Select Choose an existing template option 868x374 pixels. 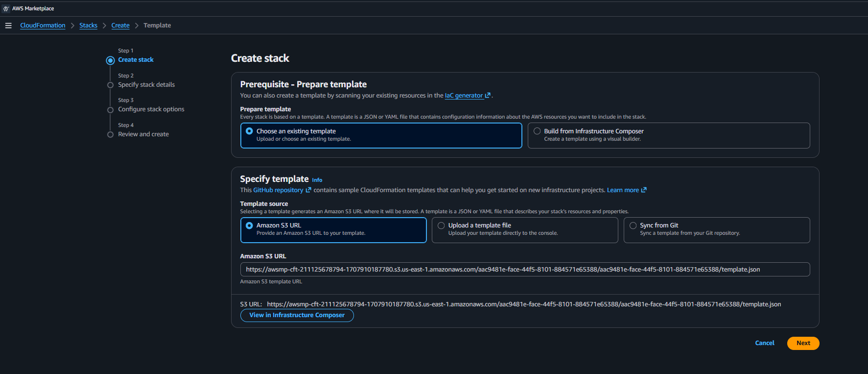(x=381, y=135)
